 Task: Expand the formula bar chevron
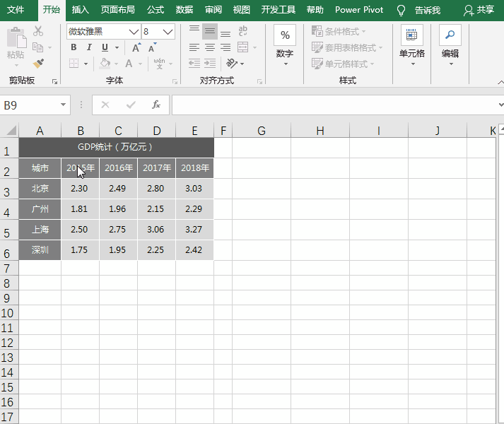click(500, 105)
